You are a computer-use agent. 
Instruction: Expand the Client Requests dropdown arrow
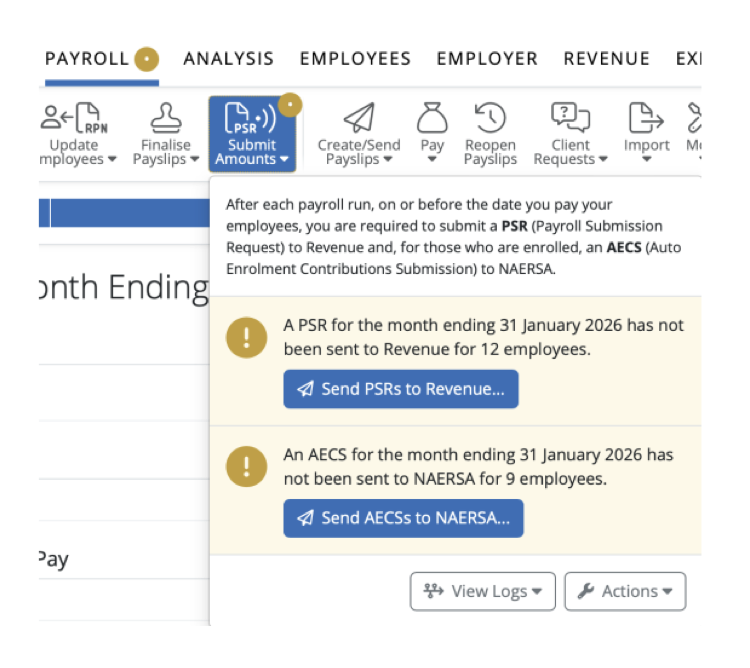tap(603, 159)
